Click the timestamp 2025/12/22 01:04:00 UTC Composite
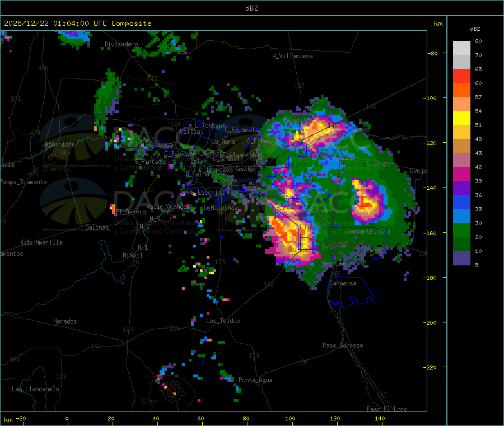Image resolution: width=504 pixels, height=426 pixels. click(x=77, y=24)
